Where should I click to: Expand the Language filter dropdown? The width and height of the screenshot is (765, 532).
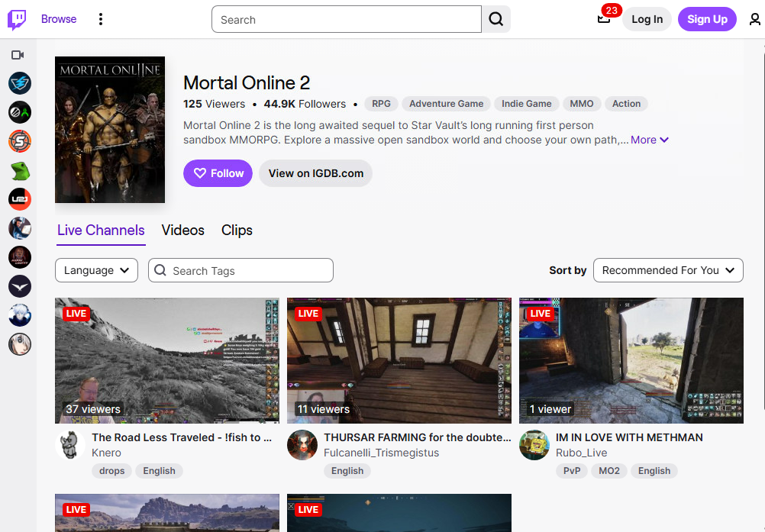click(x=96, y=270)
